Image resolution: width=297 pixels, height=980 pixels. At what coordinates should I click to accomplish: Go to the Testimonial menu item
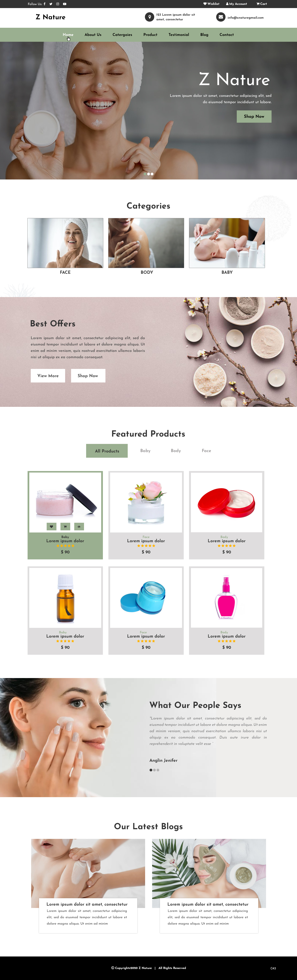tap(179, 35)
